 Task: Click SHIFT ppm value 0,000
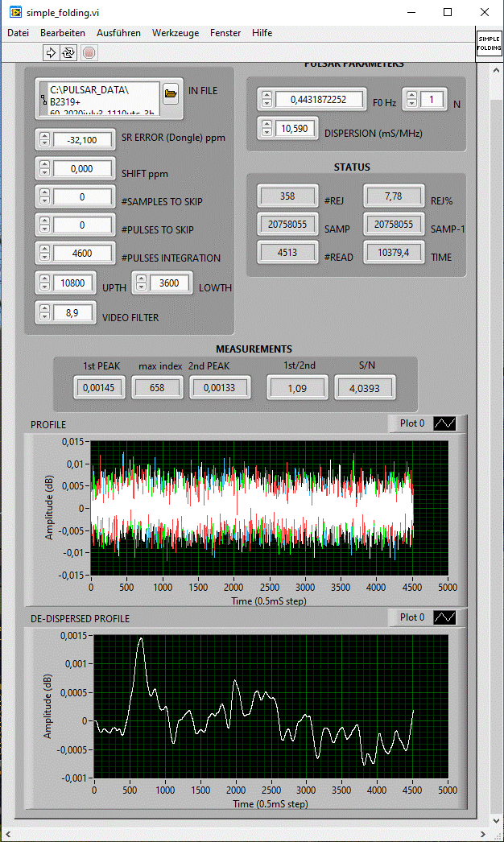[82, 168]
